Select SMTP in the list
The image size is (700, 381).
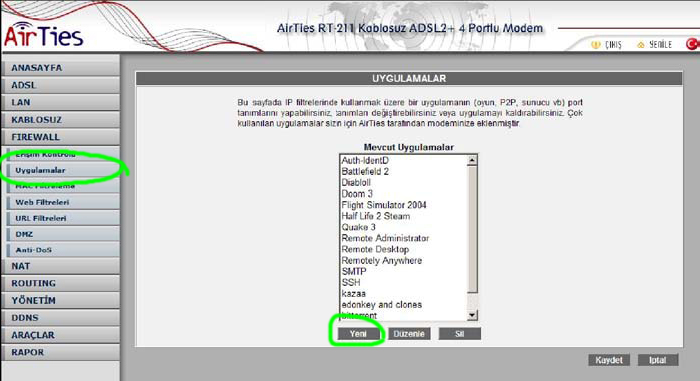pos(403,272)
